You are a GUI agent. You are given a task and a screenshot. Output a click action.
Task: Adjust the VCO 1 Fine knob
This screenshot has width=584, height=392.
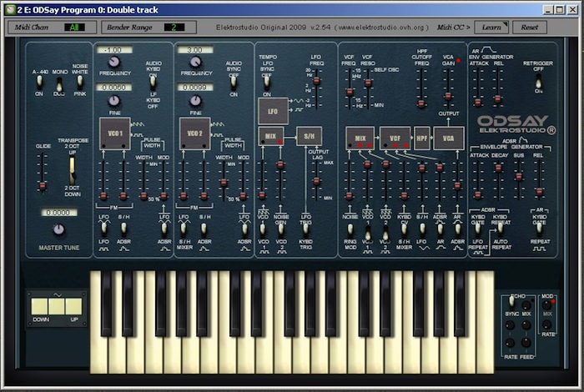click(114, 101)
